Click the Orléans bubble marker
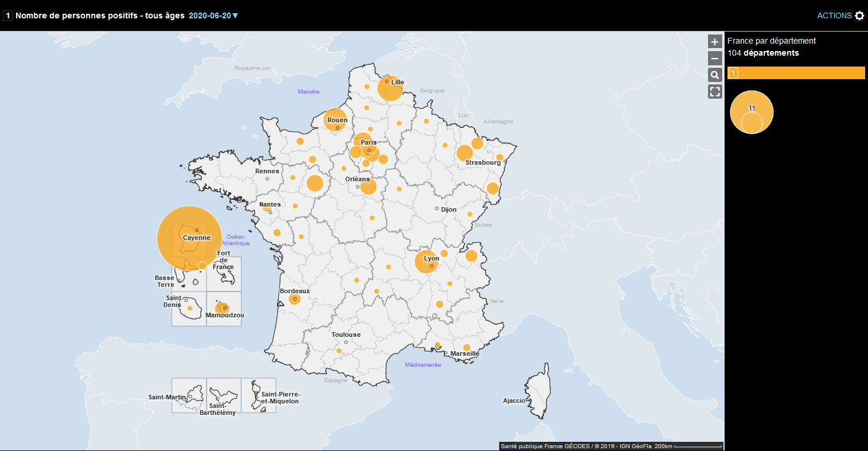Screen dimensions: 868x451 (368, 186)
